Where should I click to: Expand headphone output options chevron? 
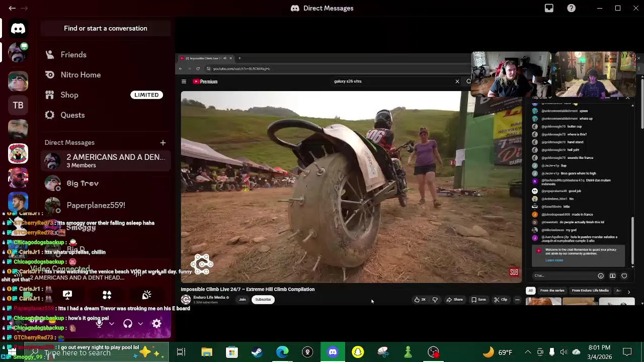coord(140,324)
